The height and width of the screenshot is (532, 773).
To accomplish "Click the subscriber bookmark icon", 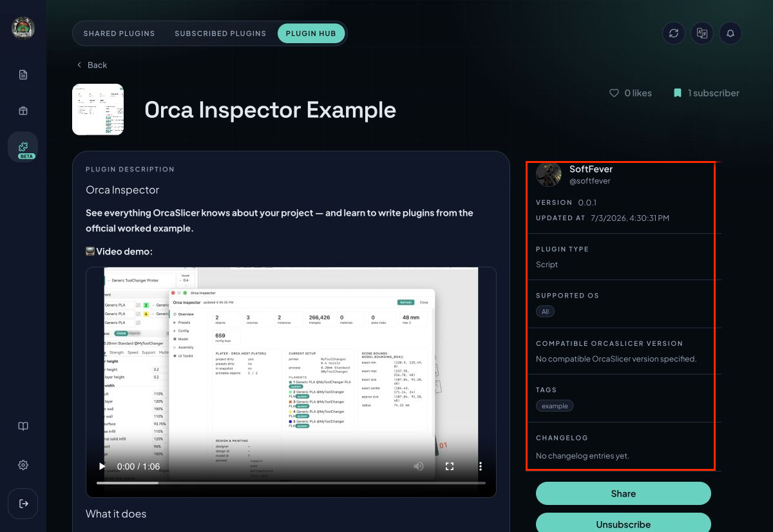I will (678, 93).
